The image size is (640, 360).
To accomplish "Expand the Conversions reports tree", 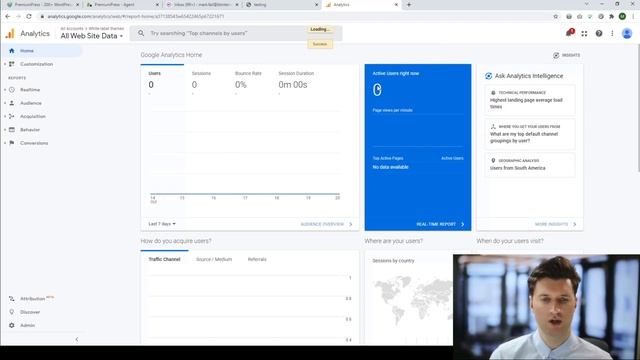I will coord(5,143).
